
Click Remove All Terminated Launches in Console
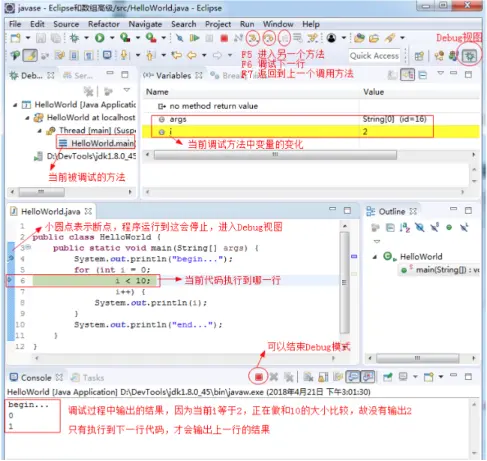pos(288,377)
